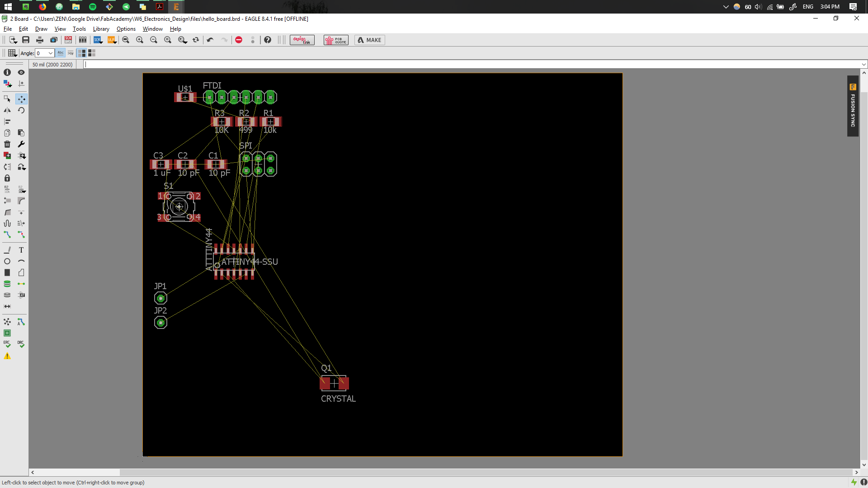
Task: Select the Lock tool
Action: (x=7, y=178)
